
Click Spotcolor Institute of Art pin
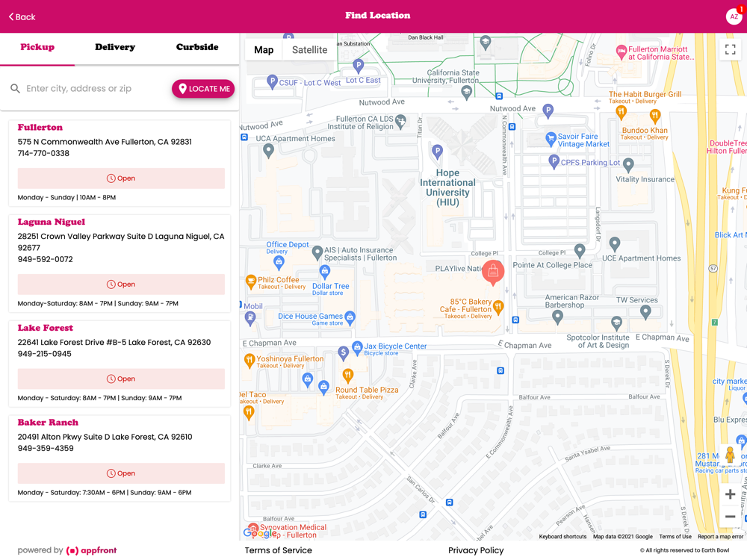(x=616, y=323)
